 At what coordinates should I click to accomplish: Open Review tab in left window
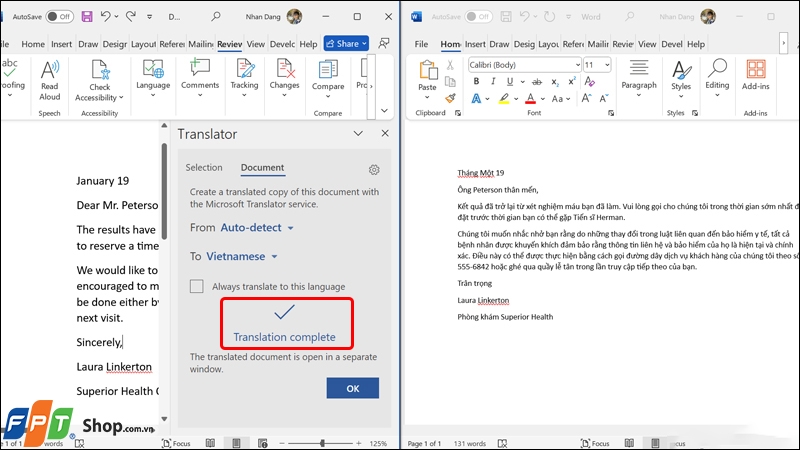coord(230,44)
